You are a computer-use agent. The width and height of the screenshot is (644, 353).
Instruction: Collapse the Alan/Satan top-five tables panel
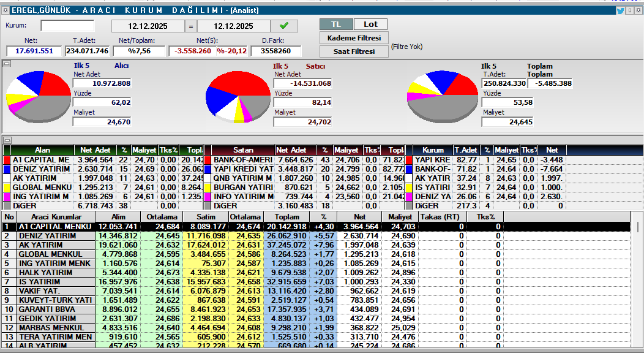tap(7, 140)
